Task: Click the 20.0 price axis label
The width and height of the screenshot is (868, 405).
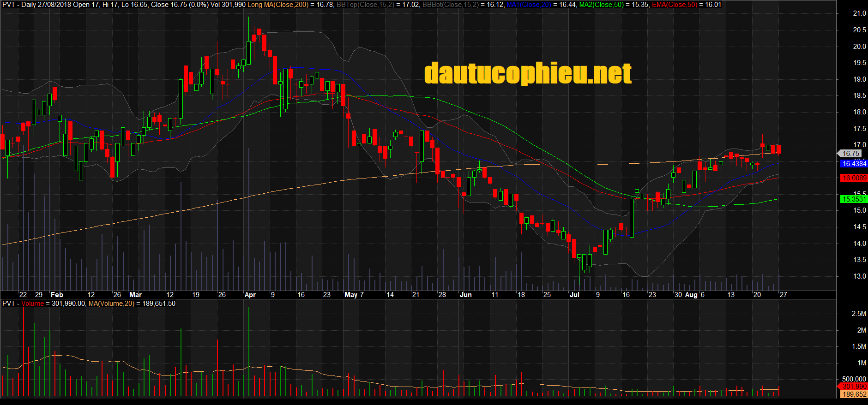Action: pyautogui.click(x=859, y=47)
